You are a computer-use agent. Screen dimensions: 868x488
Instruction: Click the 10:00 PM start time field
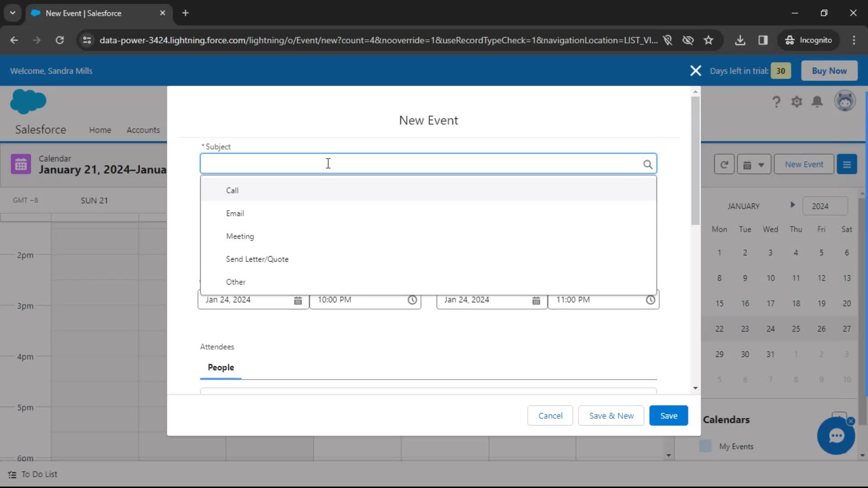pos(365,300)
